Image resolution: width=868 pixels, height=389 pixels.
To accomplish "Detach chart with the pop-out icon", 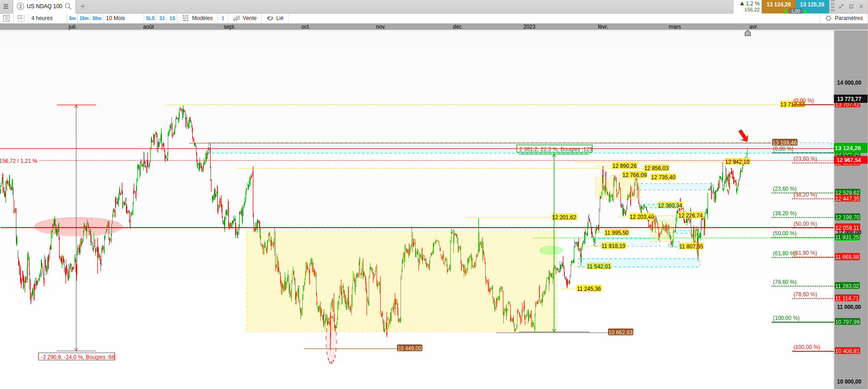I will pyautogui.click(x=851, y=6).
